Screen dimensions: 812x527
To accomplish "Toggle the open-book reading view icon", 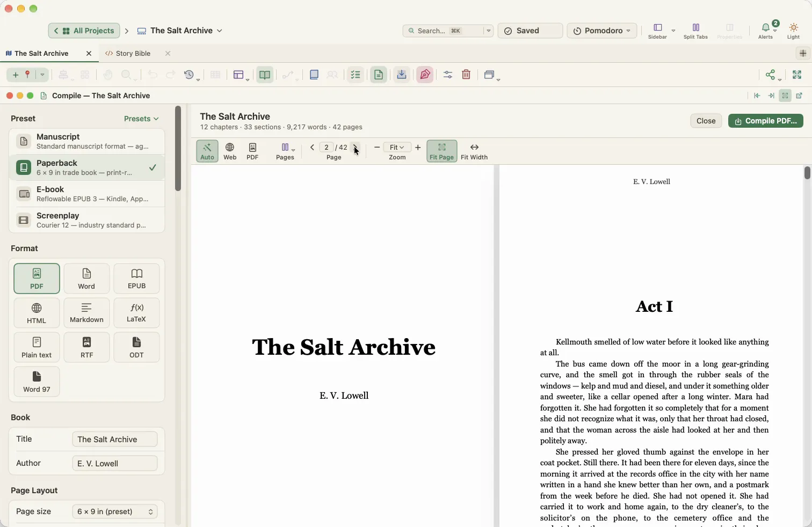I will pos(265,75).
